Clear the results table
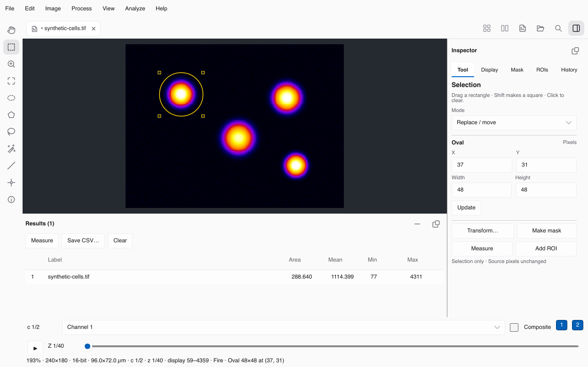The height and width of the screenshot is (367, 588). click(120, 240)
